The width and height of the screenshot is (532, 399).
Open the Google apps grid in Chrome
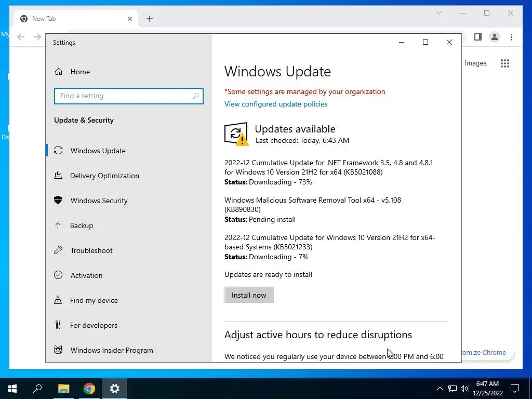pos(505,63)
